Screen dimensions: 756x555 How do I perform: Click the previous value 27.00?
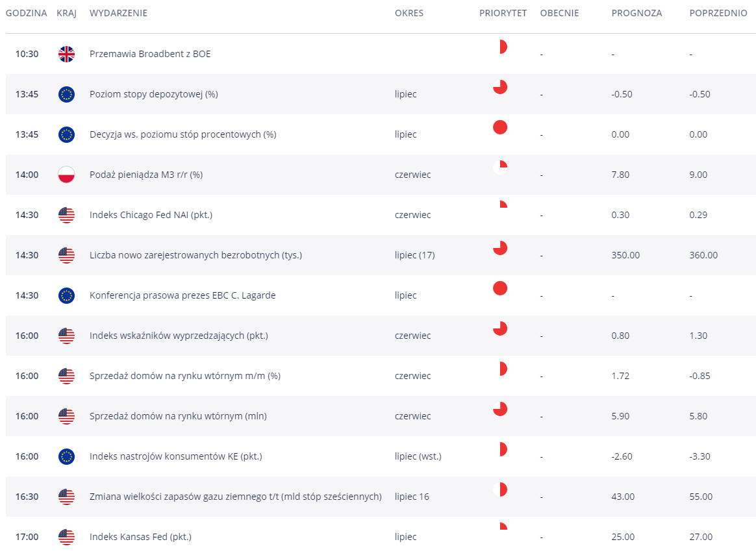701,537
